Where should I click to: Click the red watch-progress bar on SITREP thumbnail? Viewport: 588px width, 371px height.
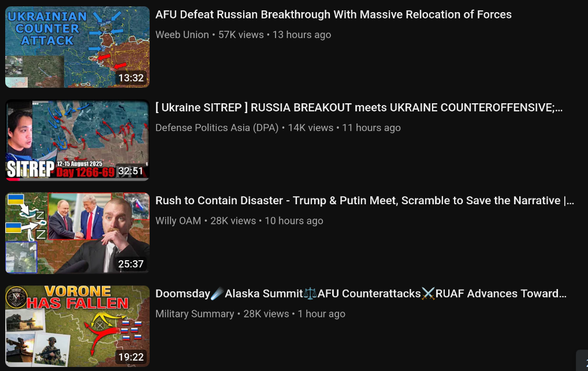click(x=13, y=179)
